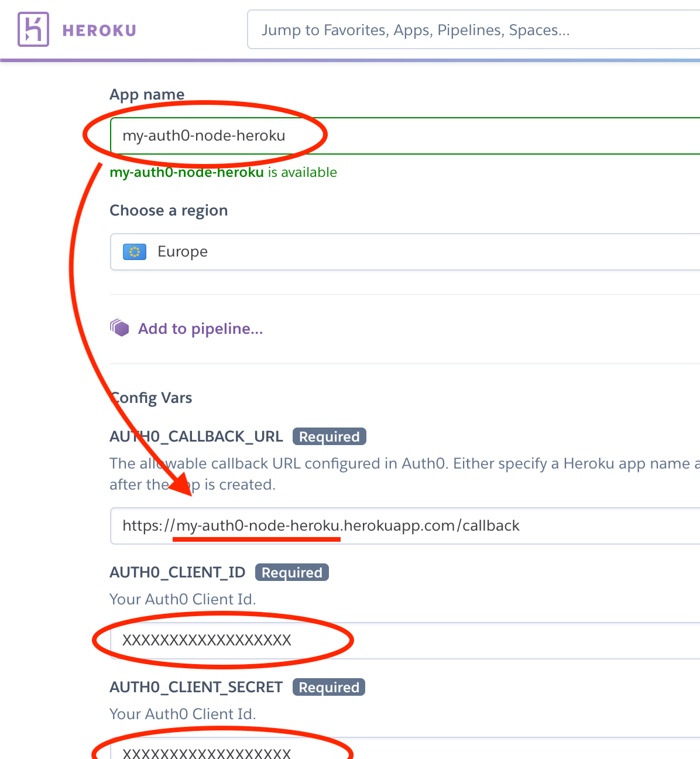
Task: Click the Heroku logo icon
Action: pyautogui.click(x=33, y=30)
